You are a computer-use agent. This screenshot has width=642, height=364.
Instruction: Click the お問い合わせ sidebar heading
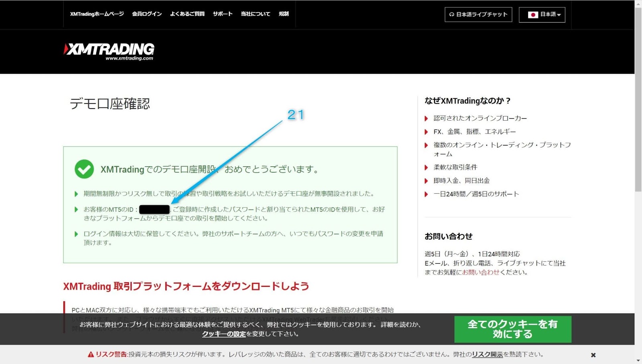(449, 237)
